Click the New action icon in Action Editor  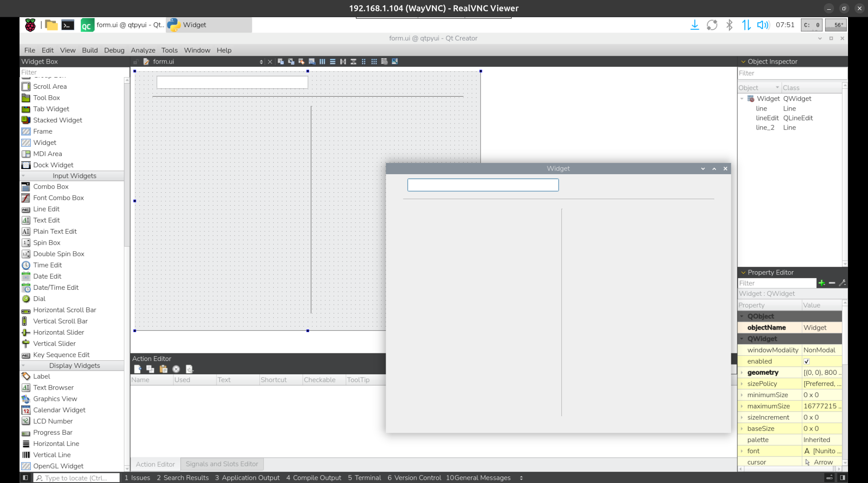coord(138,369)
